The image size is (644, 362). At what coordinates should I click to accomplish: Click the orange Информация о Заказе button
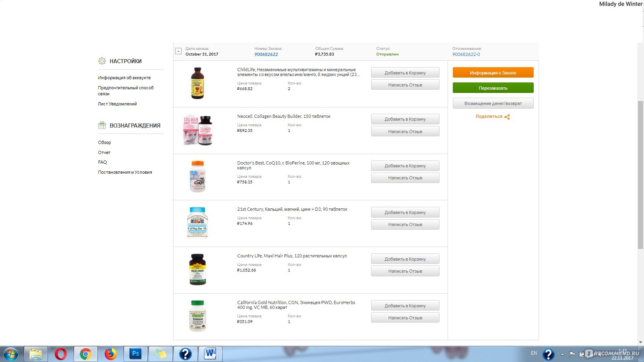493,72
